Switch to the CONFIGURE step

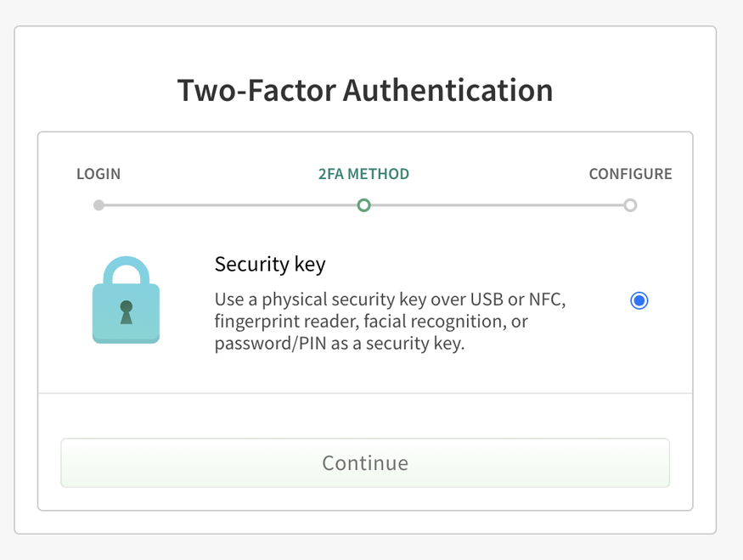tap(630, 174)
